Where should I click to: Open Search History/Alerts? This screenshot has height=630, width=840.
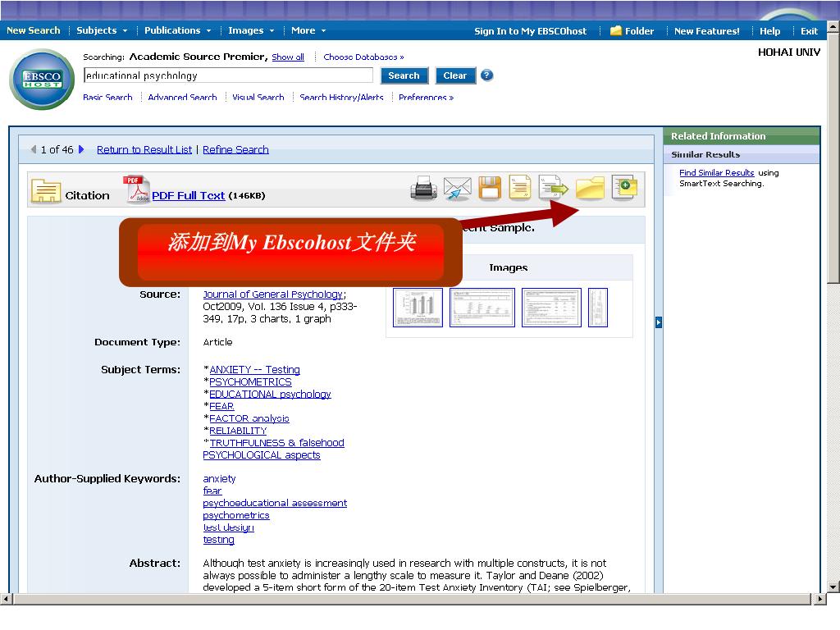[x=341, y=97]
